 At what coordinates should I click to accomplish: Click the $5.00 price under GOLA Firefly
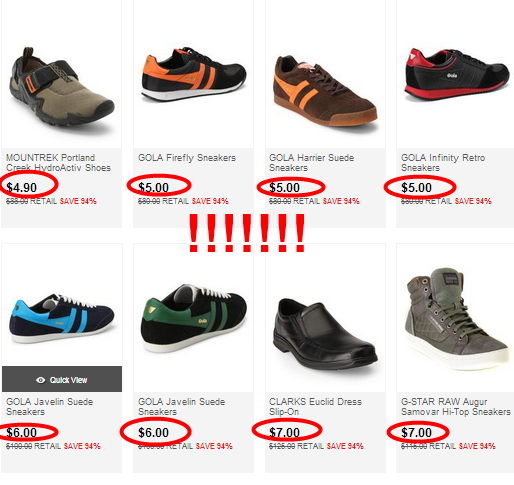(x=154, y=187)
